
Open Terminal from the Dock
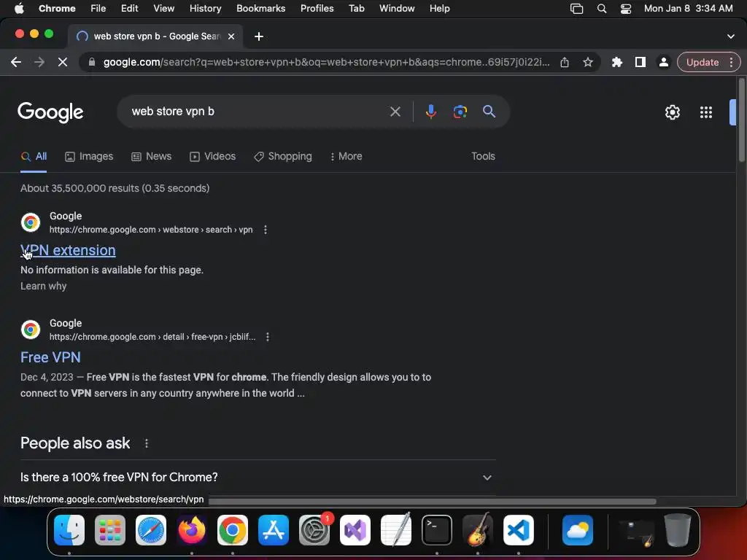pyautogui.click(x=437, y=530)
